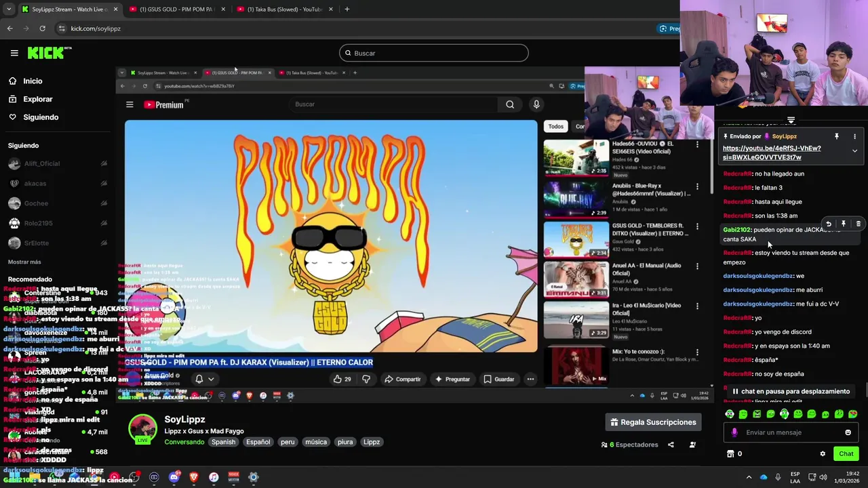
Task: Click Guardar under YouTube video
Action: 498,379
